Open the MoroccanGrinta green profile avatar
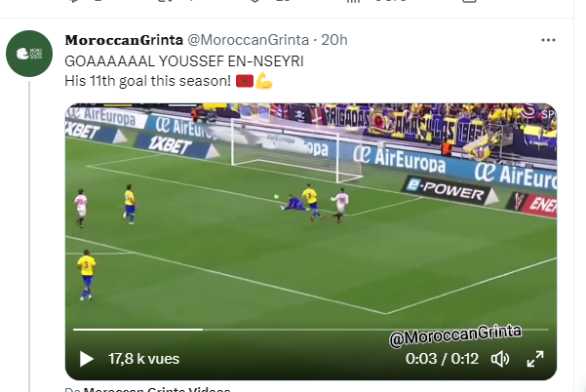586x392 pixels. pos(29,54)
